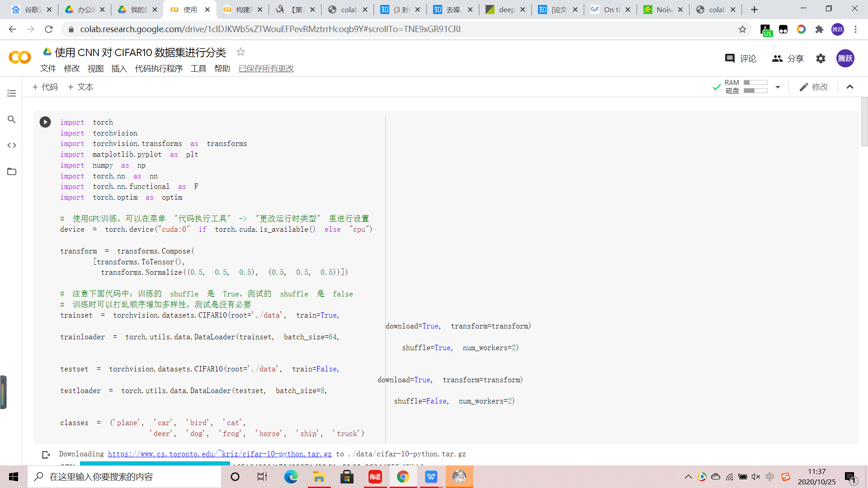
Task: Click the 分享 share button
Action: click(x=788, y=59)
